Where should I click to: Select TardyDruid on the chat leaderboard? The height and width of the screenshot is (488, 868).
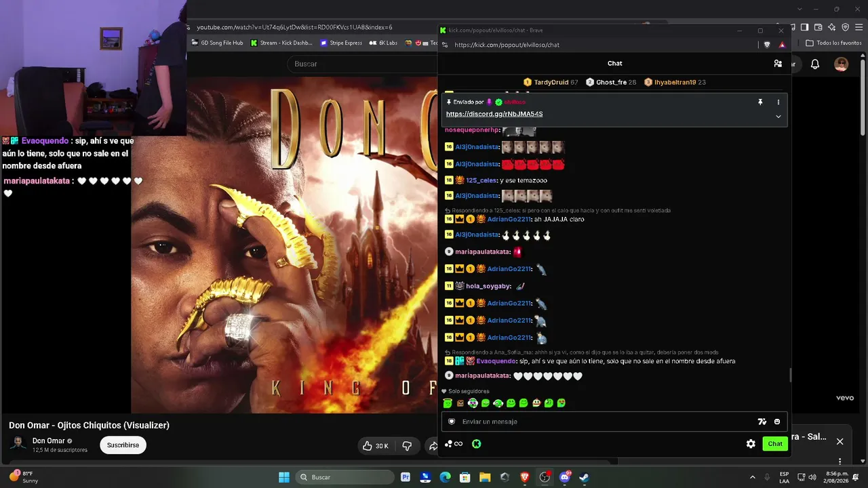tap(551, 82)
